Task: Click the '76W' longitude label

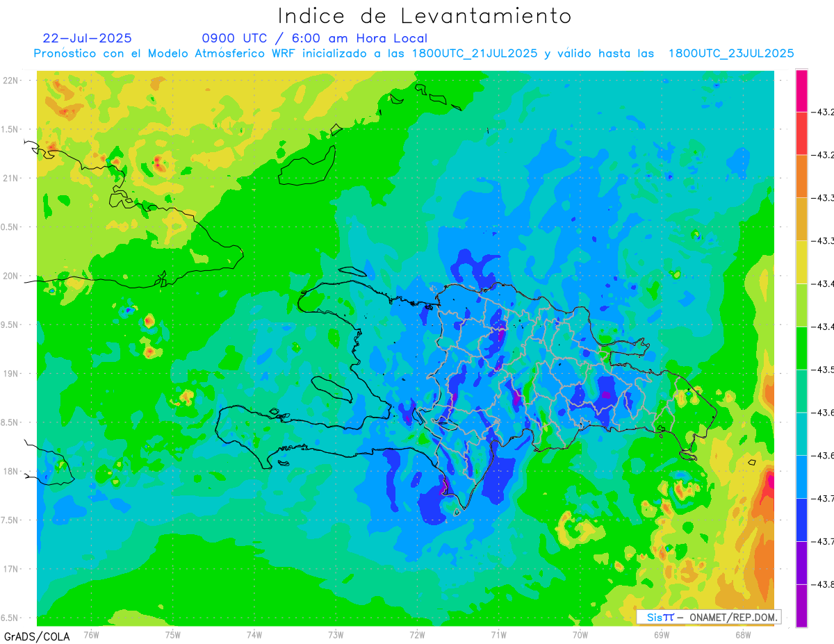Action: point(91,634)
